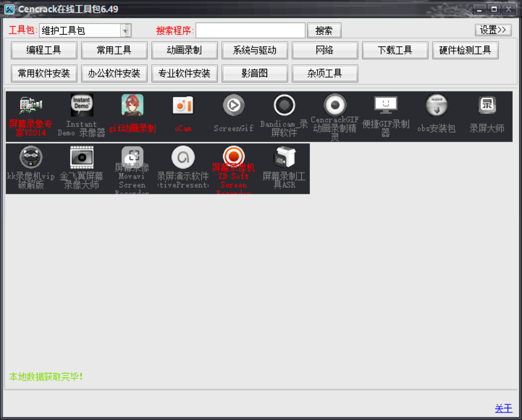The height and width of the screenshot is (420, 522).
Task: Switch to 常用工具 category
Action: (x=114, y=50)
